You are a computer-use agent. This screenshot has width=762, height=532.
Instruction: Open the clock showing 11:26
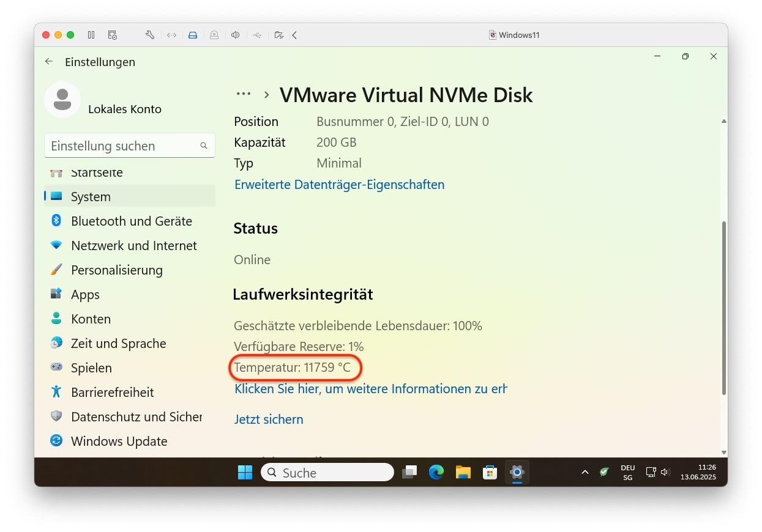(698, 472)
